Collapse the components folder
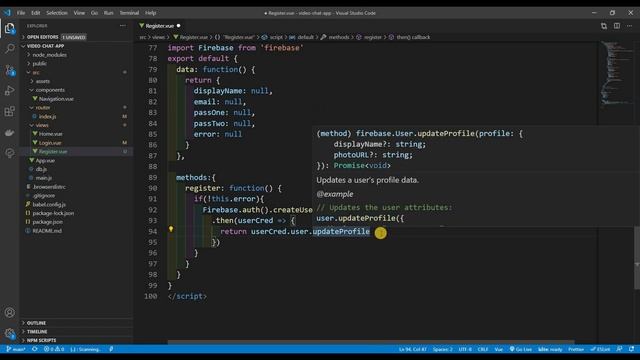Screen dimensions: 640x360 pos(76,90)
